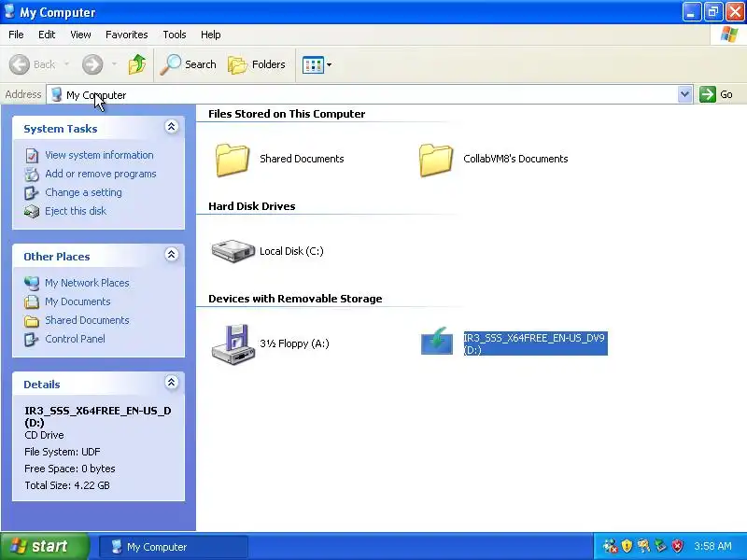
Task: Select the Shared Documents folder icon
Action: [x=232, y=160]
